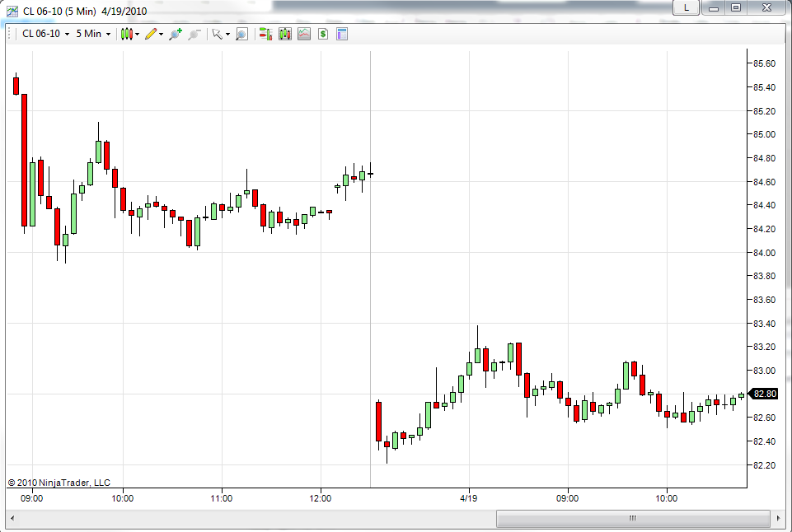Close the chart window
792x532 pixels.
tap(766, 7)
